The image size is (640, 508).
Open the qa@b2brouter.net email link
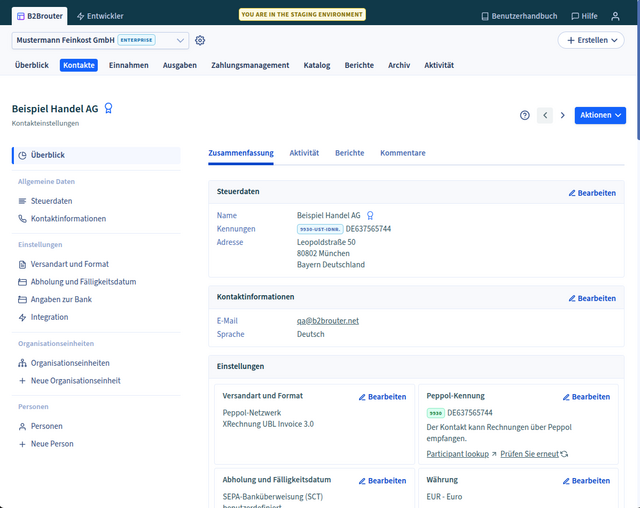click(x=328, y=321)
